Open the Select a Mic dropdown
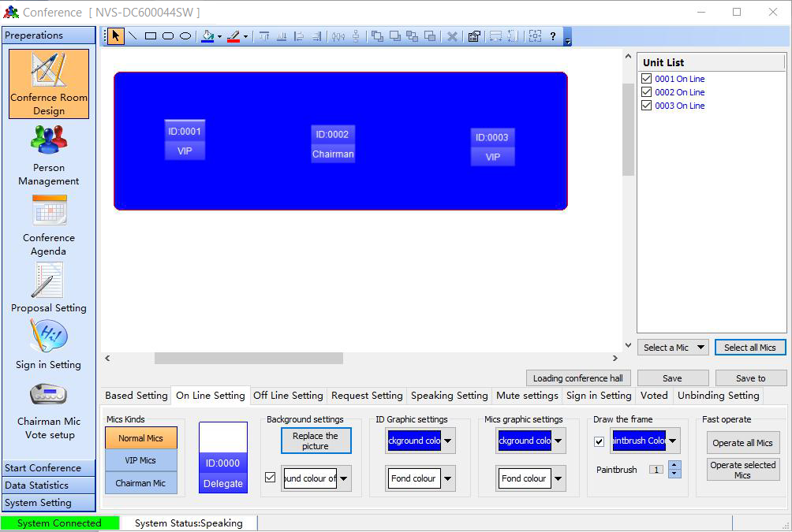792x532 pixels. click(x=672, y=348)
